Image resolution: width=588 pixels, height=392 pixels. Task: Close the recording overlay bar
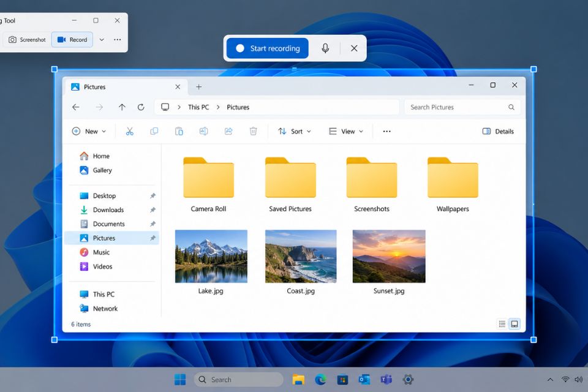tap(354, 48)
